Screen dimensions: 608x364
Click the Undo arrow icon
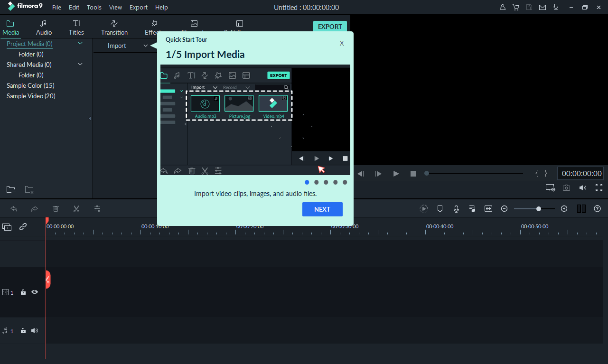[x=14, y=209]
